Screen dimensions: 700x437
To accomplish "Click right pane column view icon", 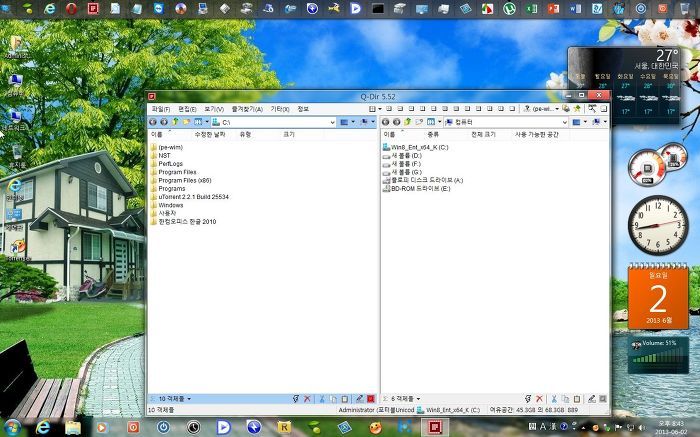I will pyautogui.click(x=430, y=122).
